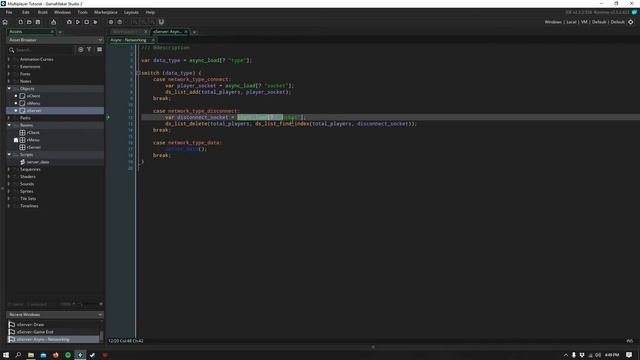Open Windows taskbar search

pyautogui.click(x=18, y=355)
